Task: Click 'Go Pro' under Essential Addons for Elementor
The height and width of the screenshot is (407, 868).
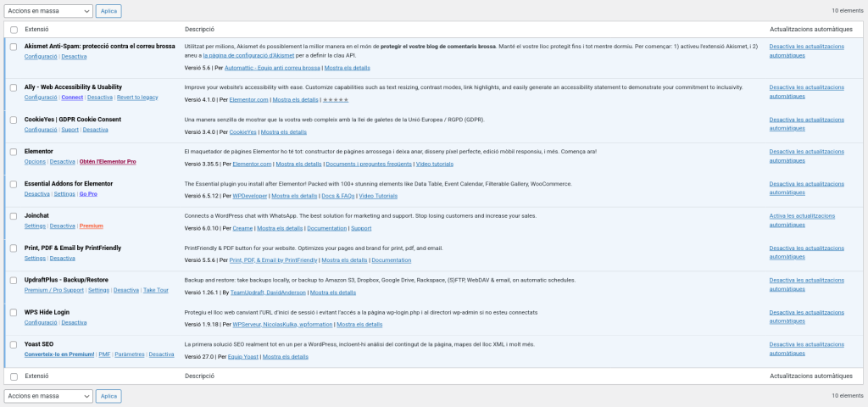Action: tap(88, 193)
